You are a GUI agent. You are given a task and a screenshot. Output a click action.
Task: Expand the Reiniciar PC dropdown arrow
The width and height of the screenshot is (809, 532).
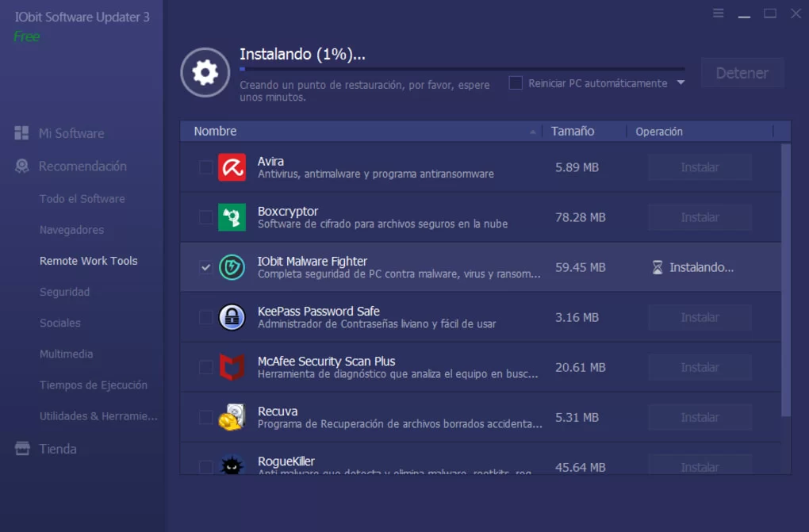point(681,82)
